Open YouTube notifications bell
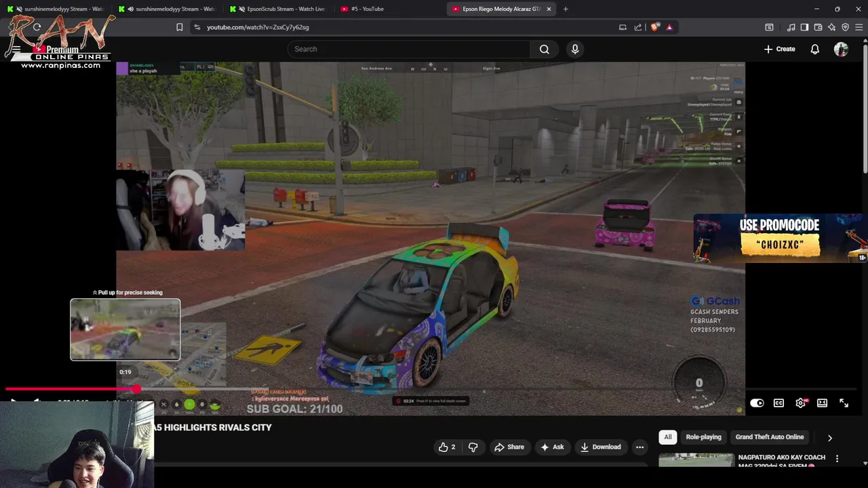The height and width of the screenshot is (488, 868). pos(815,49)
